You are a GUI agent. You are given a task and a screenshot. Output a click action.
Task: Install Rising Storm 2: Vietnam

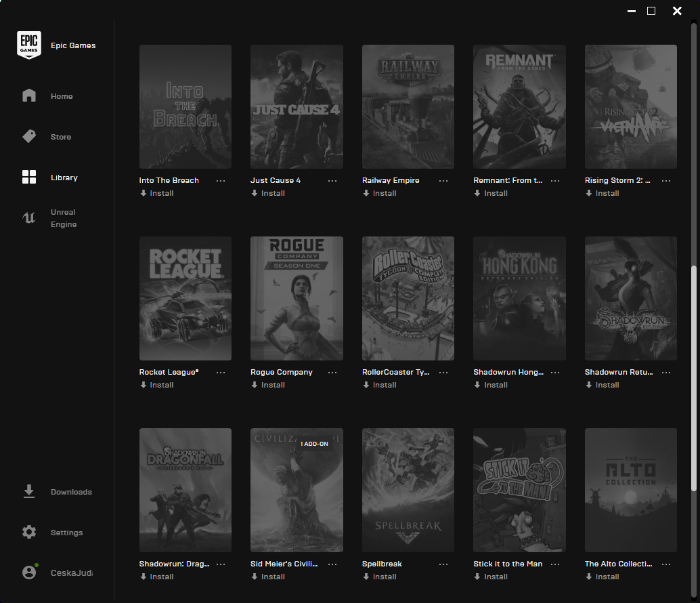(603, 193)
